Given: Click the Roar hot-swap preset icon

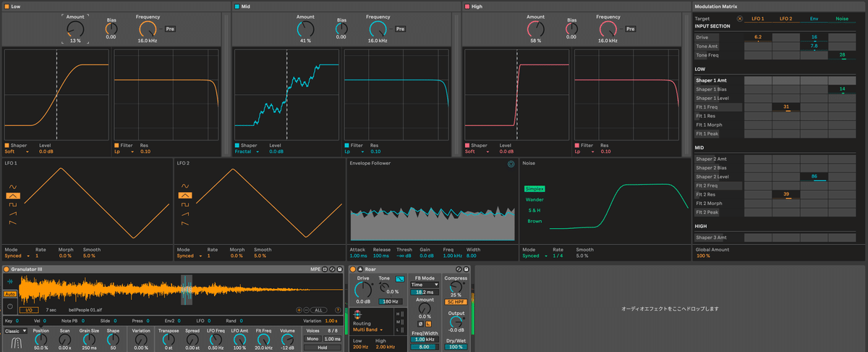Looking at the screenshot, I should (459, 269).
